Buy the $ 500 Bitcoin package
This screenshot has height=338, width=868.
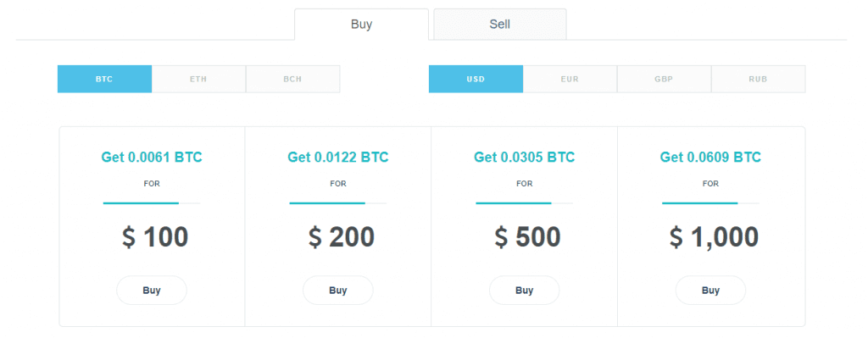[x=524, y=291]
